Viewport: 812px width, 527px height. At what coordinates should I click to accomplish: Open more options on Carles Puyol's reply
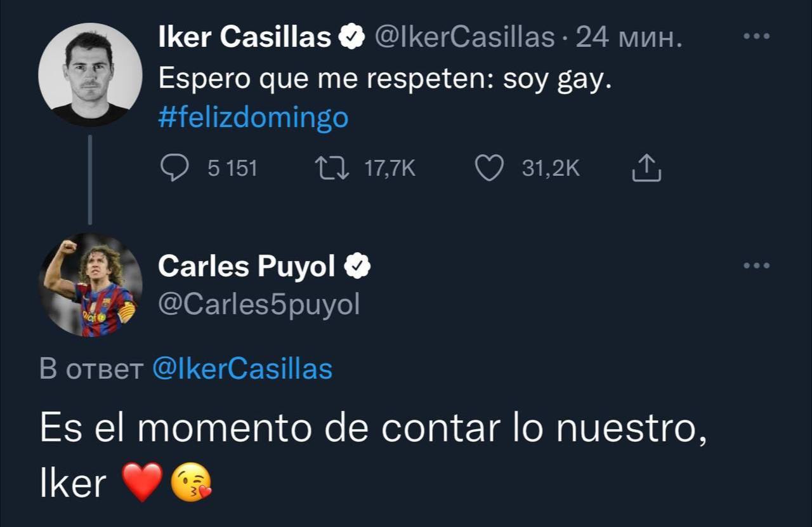coord(756,265)
